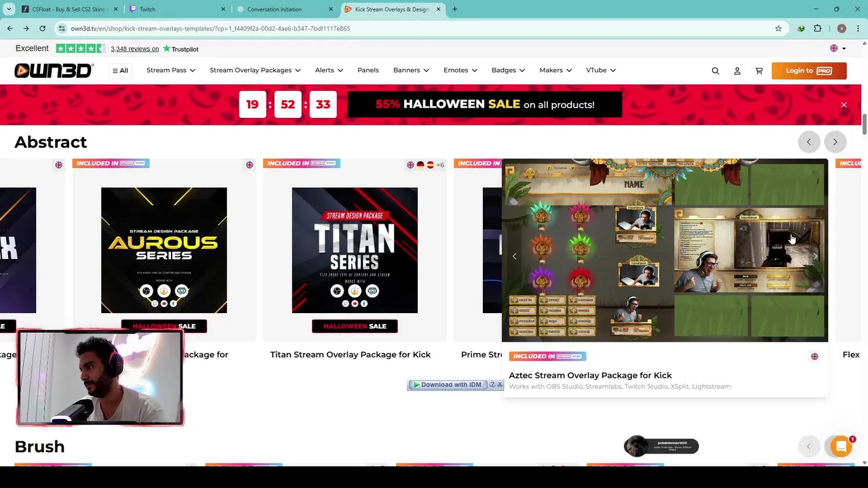Switch to the Twitch browser tab
The height and width of the screenshot is (488, 868).
coord(178,9)
